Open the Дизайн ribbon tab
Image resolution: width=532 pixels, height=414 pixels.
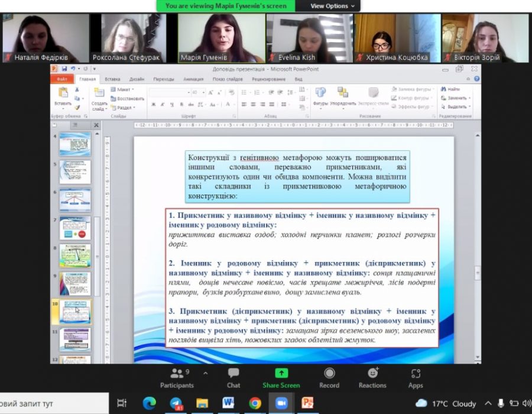(x=137, y=79)
